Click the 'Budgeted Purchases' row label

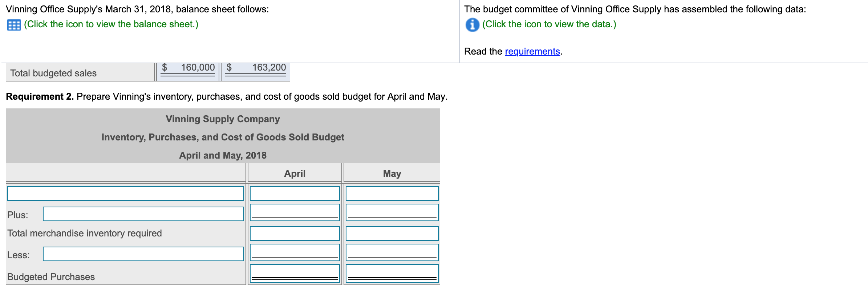point(51,277)
